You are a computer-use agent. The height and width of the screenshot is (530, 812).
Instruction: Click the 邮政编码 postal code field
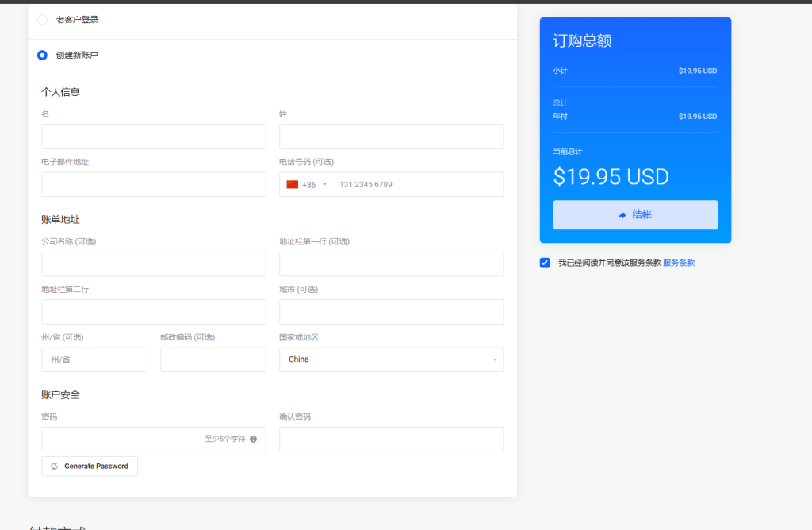213,359
